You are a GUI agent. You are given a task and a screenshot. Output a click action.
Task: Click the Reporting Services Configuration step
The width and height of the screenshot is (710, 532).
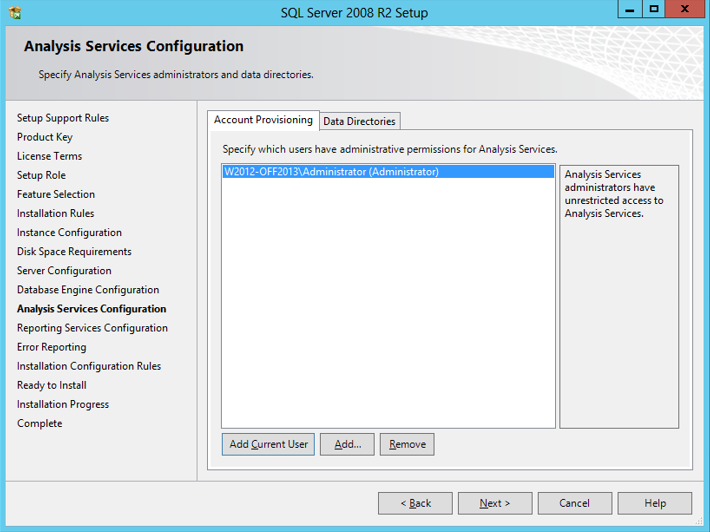92,328
